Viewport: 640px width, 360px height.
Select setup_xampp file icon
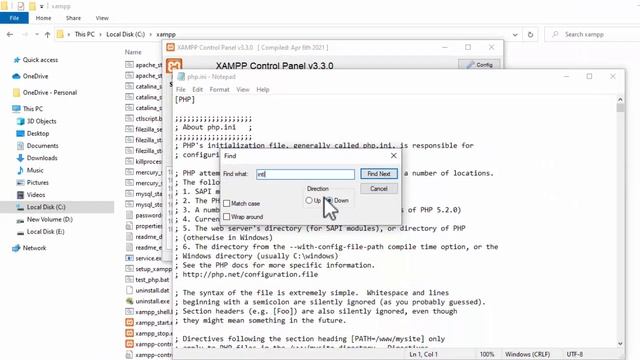(x=129, y=269)
